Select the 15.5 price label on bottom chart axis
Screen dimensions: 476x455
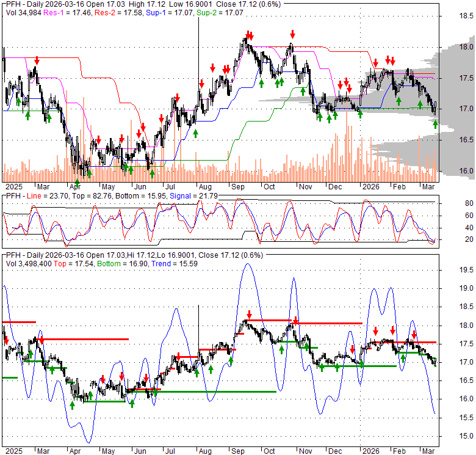[466, 418]
